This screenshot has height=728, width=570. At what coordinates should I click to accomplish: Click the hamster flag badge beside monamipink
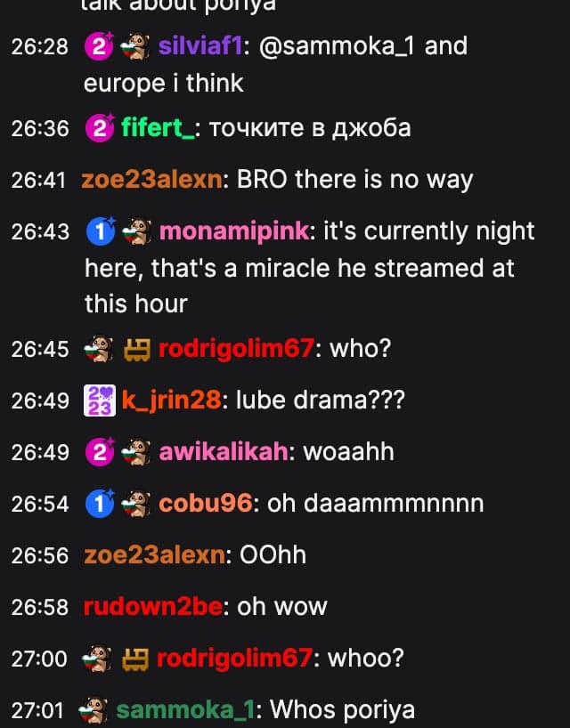[x=136, y=231]
